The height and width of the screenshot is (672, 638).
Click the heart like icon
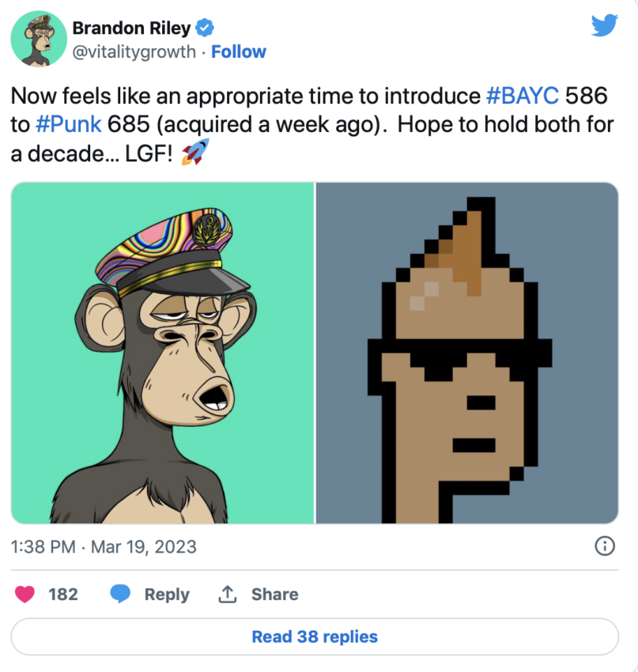(25, 595)
